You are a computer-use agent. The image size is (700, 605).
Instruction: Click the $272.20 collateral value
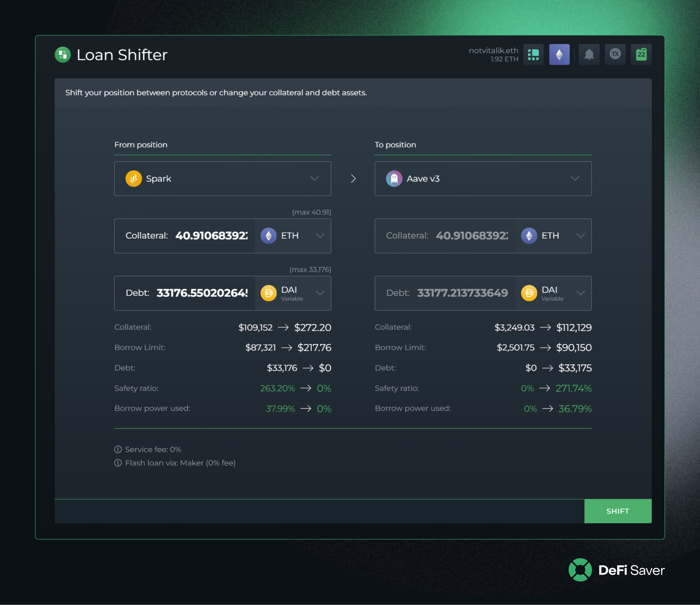click(x=312, y=327)
